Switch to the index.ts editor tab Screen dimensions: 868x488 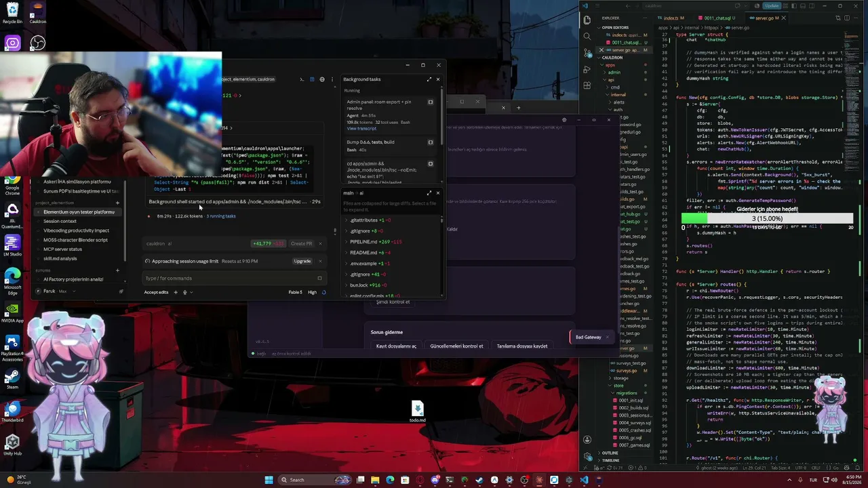671,18
